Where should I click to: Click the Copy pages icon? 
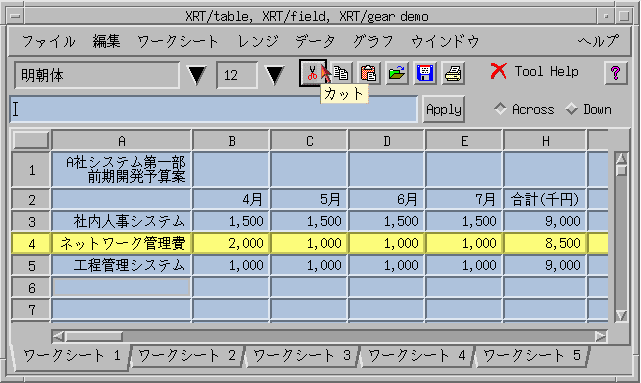[x=341, y=74]
